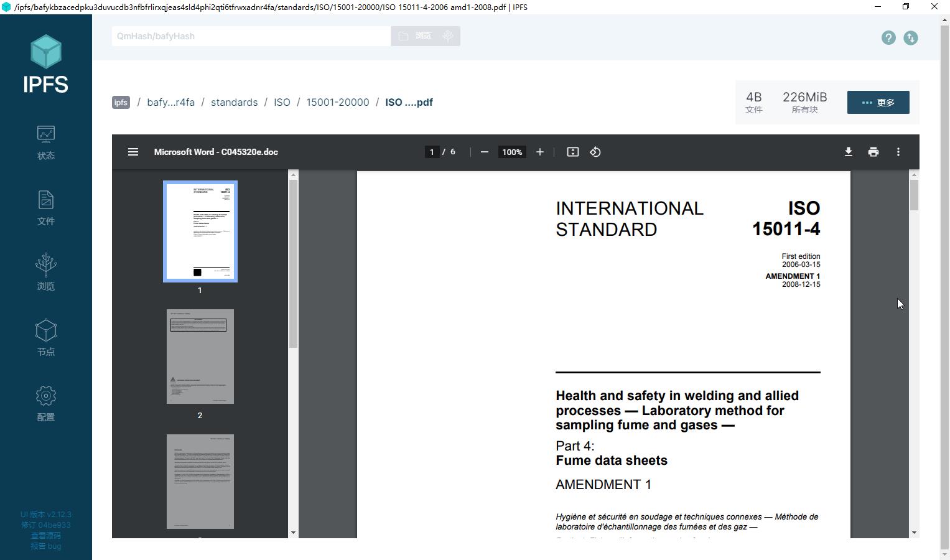The height and width of the screenshot is (560, 950).
Task: Click the 226MiB 所有块 stat
Action: pos(805,103)
